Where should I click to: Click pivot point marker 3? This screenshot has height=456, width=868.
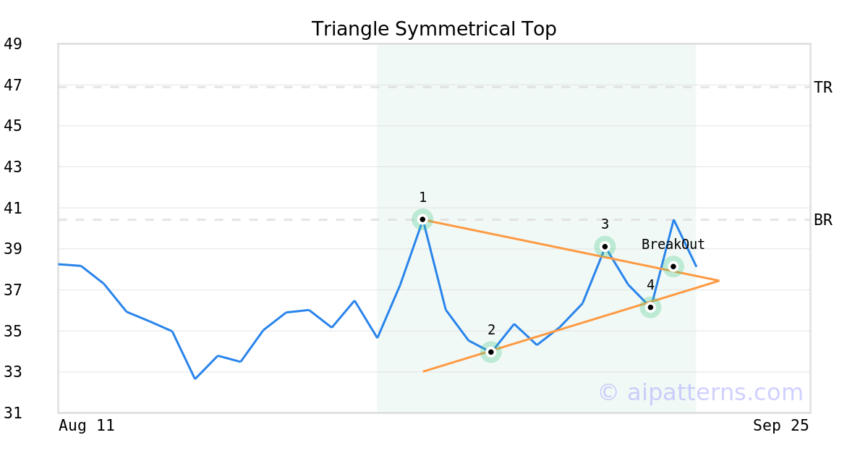[605, 247]
